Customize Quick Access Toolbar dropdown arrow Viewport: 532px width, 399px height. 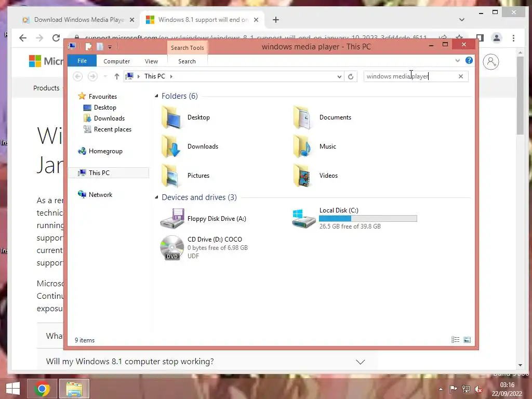point(110,47)
